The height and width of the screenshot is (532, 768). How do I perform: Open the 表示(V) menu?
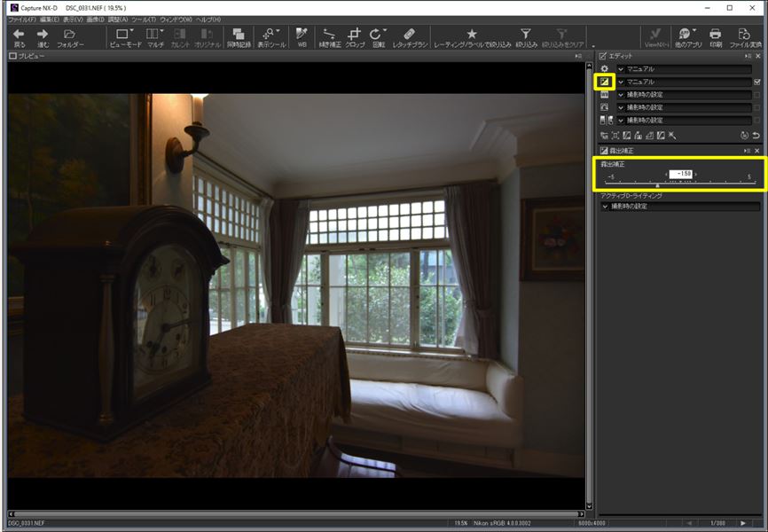click(x=73, y=20)
